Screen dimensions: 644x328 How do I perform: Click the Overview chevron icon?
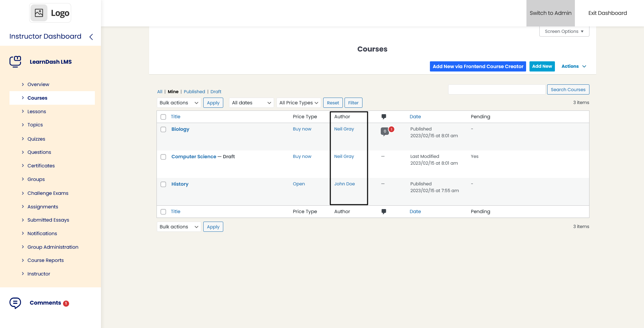pos(23,84)
